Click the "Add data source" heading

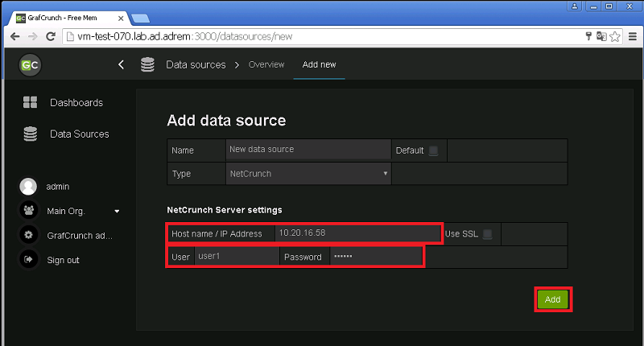pyautogui.click(x=226, y=121)
